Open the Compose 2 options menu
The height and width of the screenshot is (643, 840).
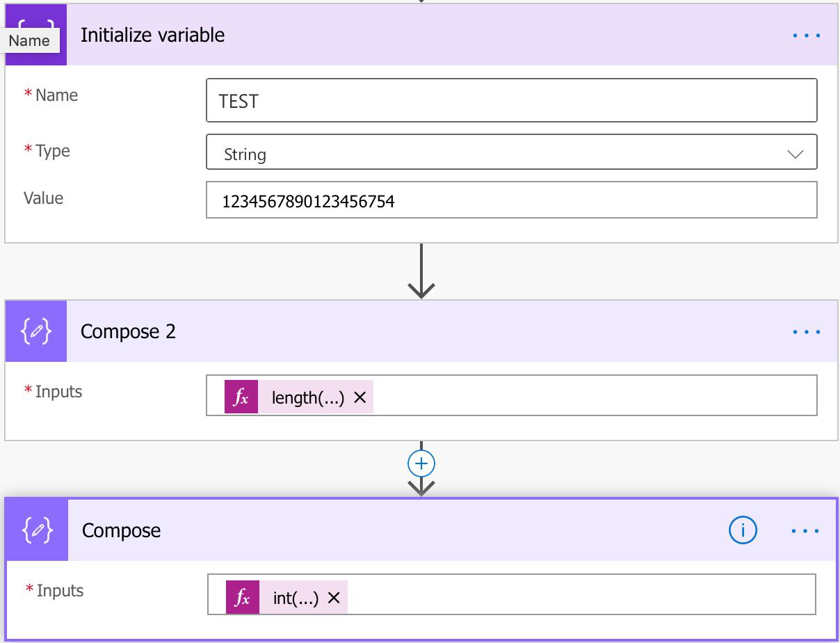pos(806,331)
